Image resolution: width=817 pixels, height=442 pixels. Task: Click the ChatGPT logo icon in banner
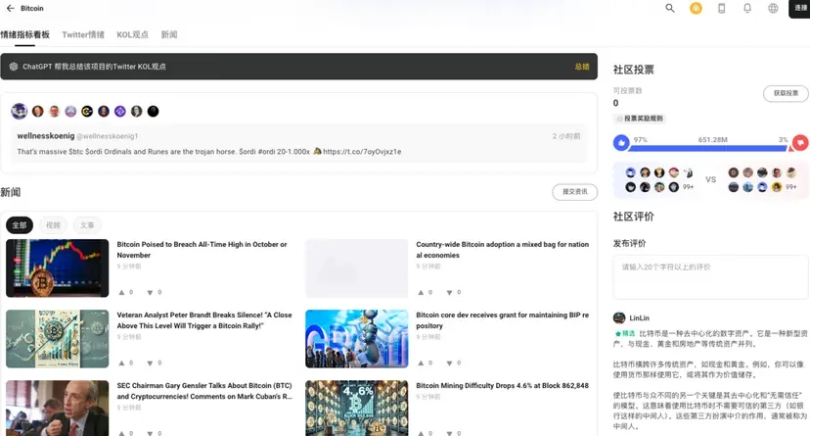[x=14, y=67]
